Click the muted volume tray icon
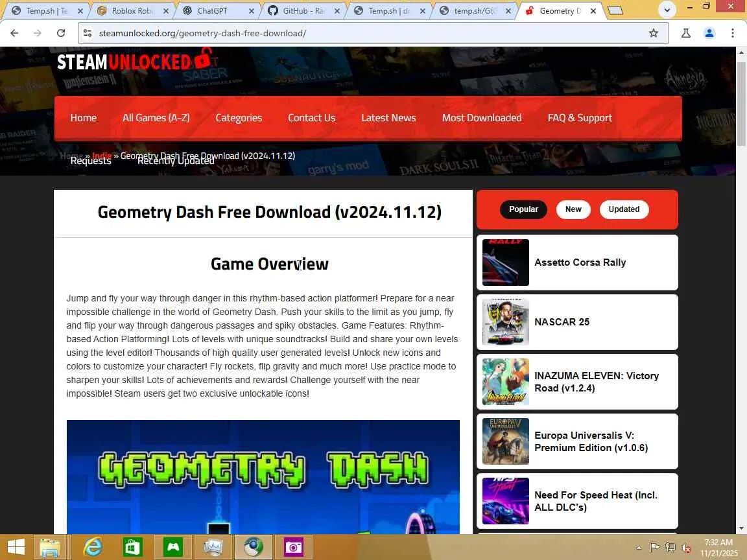 [x=686, y=548]
